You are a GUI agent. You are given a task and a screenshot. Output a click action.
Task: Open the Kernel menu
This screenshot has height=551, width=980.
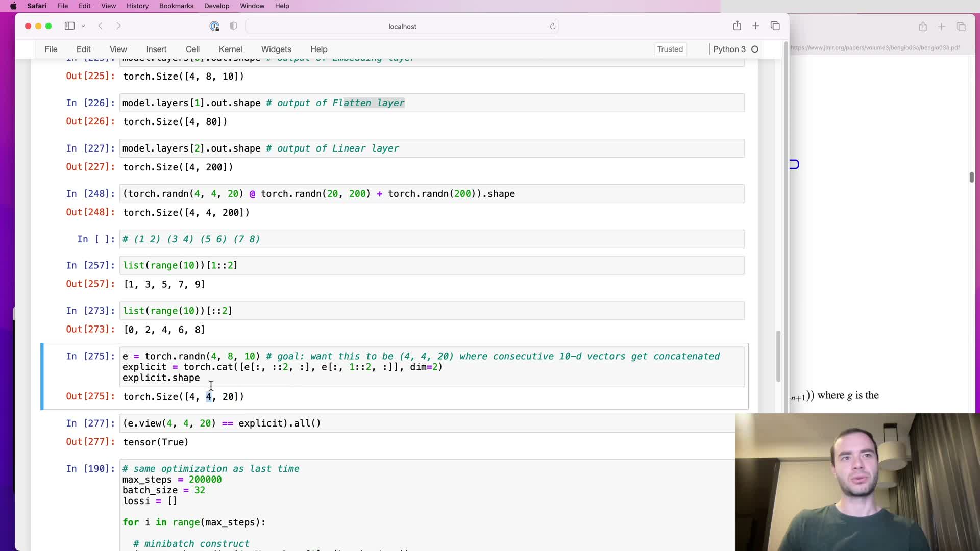coord(230,49)
